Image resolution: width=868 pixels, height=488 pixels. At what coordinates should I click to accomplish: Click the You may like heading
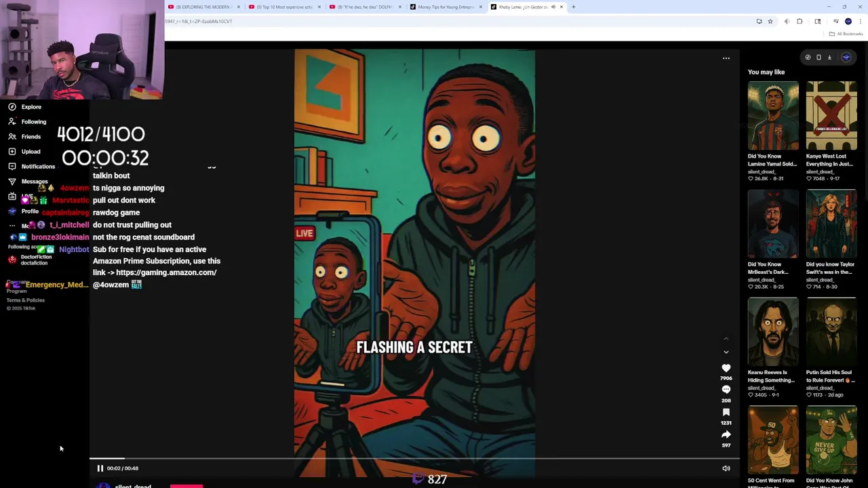point(766,72)
